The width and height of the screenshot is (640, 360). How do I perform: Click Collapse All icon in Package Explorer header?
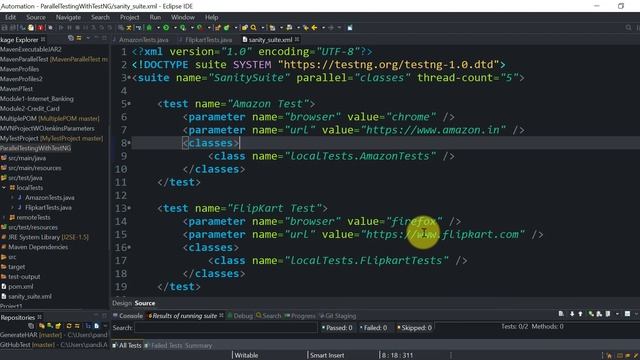coord(71,38)
